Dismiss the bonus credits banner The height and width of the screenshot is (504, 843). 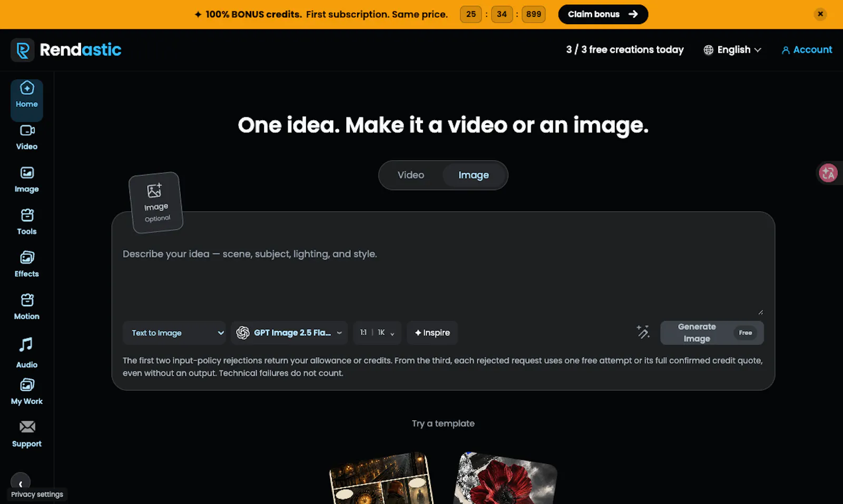coord(820,14)
